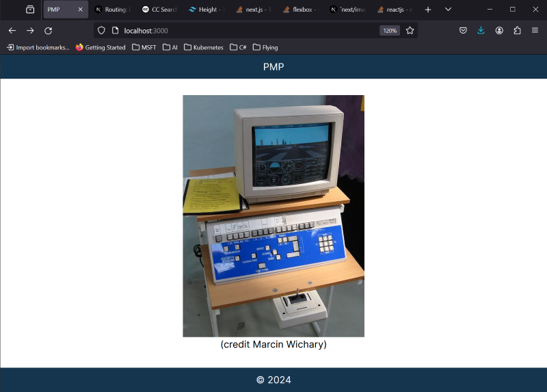Click the shield tracking protection icon
Image resolution: width=547 pixels, height=392 pixels.
(101, 31)
